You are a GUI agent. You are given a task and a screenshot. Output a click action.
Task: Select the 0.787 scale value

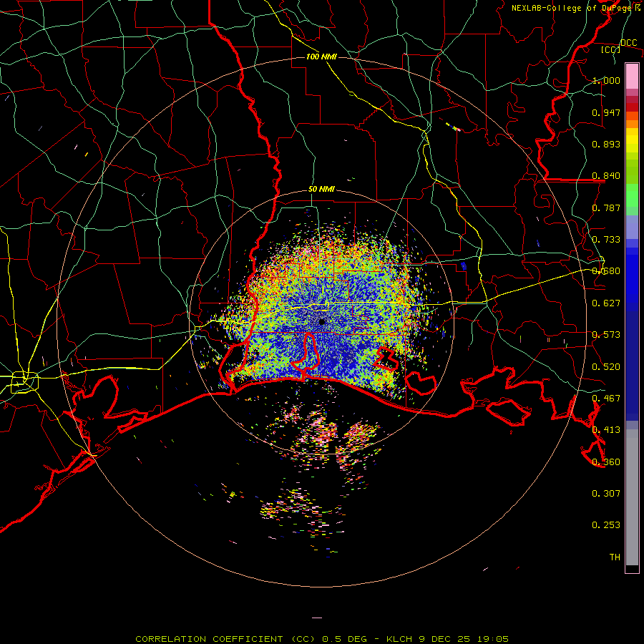(x=606, y=208)
